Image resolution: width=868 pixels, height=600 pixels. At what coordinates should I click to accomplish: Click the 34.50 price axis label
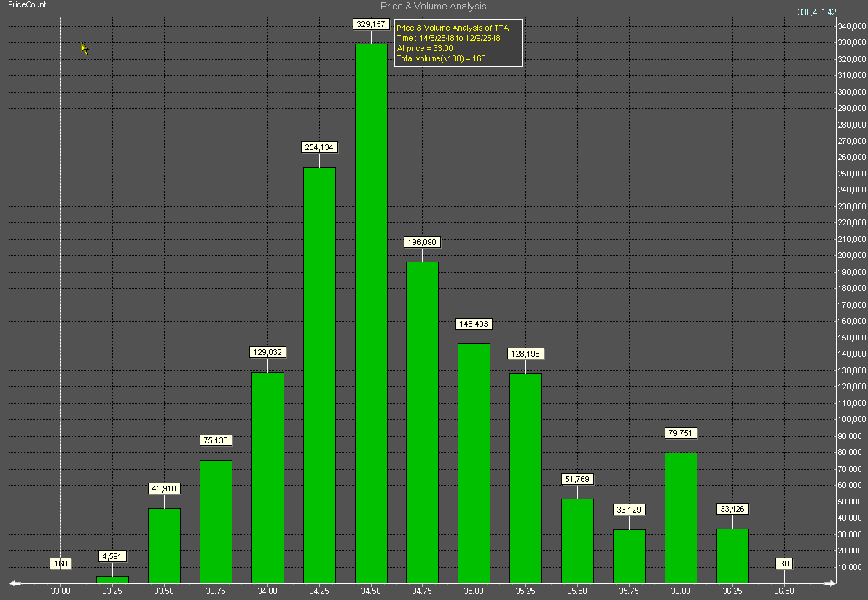371,591
